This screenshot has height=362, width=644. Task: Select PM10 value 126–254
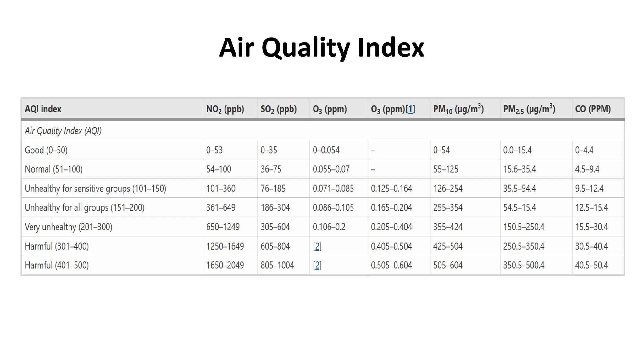(x=448, y=189)
